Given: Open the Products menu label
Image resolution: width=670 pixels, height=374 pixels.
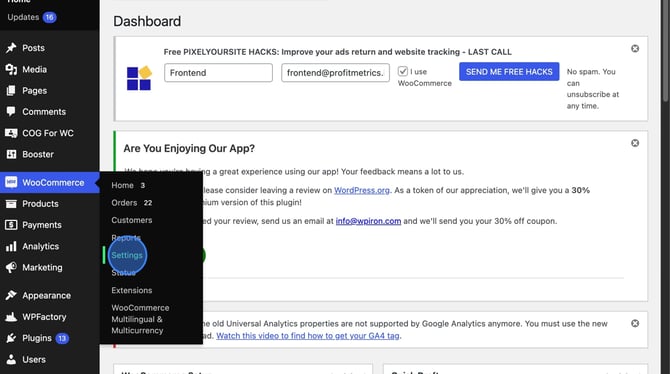Looking at the screenshot, I should pos(40,204).
